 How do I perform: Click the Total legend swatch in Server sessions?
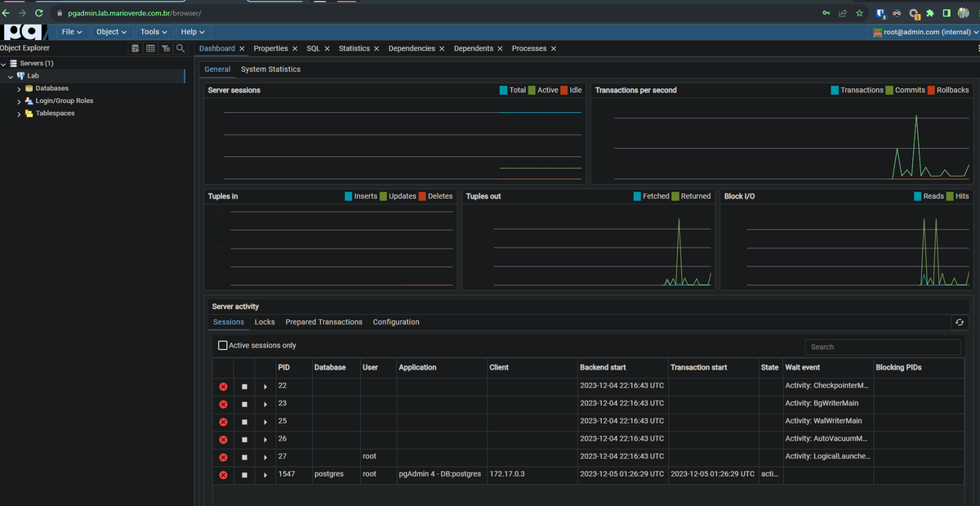click(x=503, y=90)
